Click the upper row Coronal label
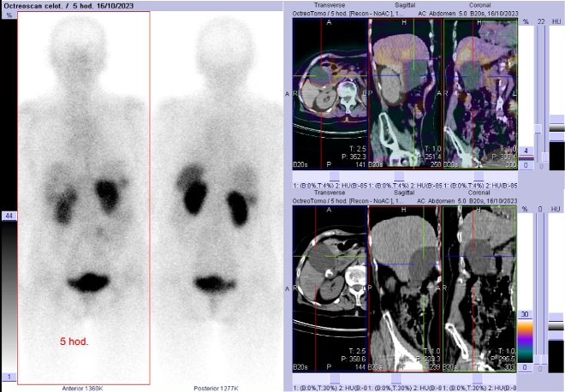The height and width of the screenshot is (392, 565). point(479,5)
